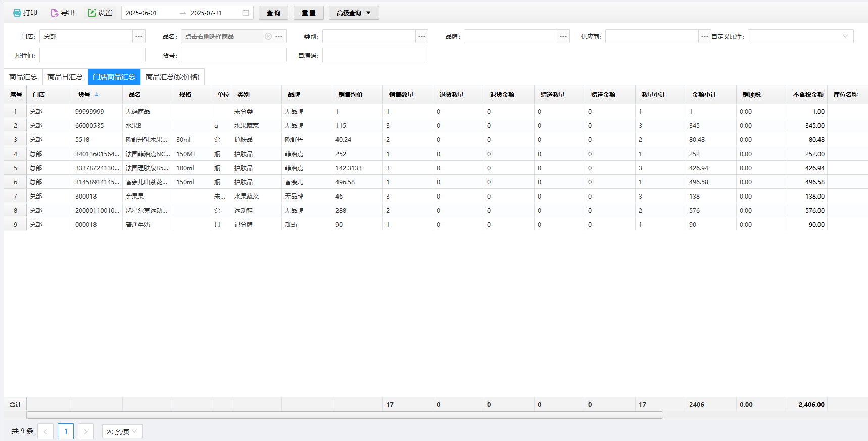The width and height of the screenshot is (868, 441).
Task: Select page 1 in pagination
Action: (x=66, y=431)
